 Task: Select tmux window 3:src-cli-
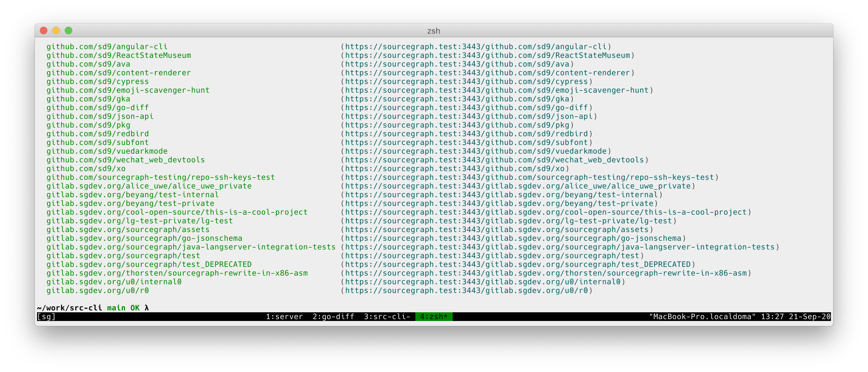pyautogui.click(x=386, y=316)
